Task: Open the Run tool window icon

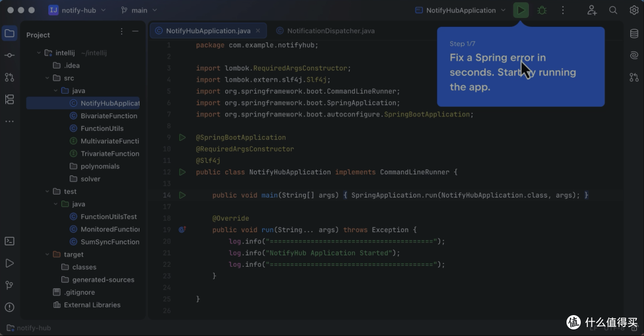Action: coord(10,263)
